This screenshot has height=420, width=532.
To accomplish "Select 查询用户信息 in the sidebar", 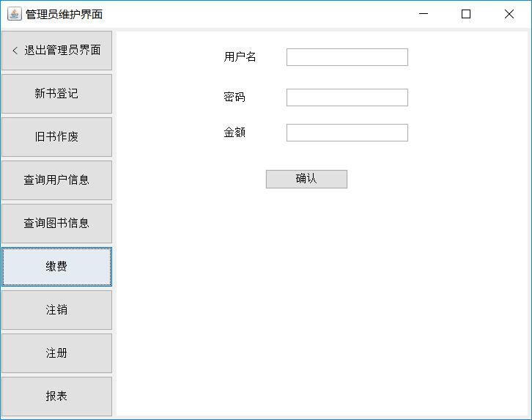I will pyautogui.click(x=56, y=180).
